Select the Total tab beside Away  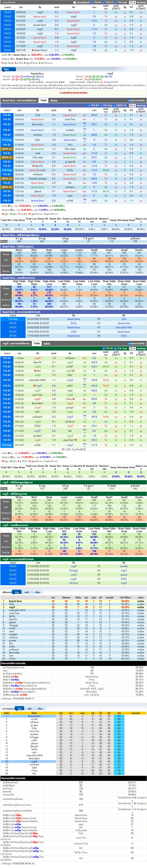(37, 343)
